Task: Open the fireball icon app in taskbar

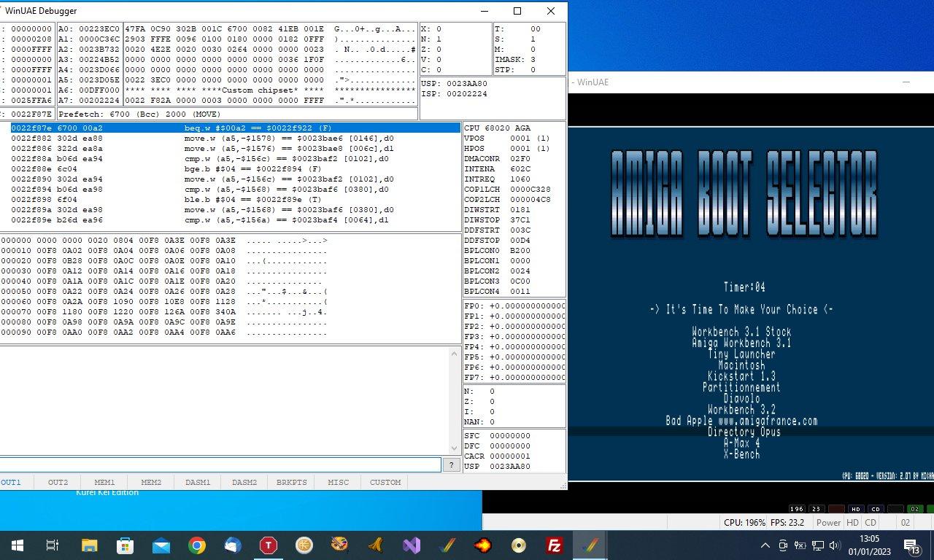Action: 483,545
